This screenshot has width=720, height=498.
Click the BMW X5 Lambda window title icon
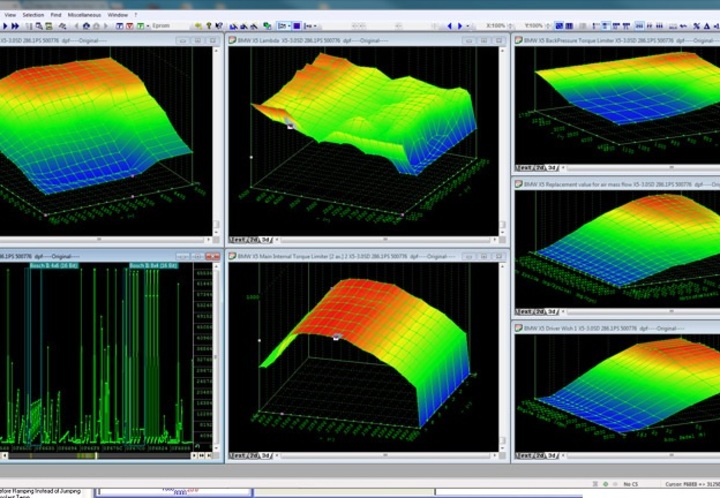coord(233,40)
